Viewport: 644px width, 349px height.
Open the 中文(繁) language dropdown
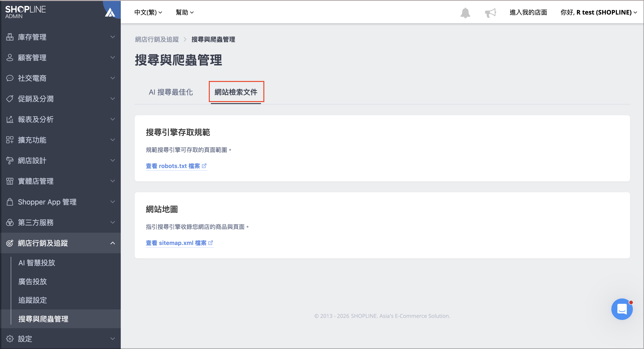click(x=148, y=12)
